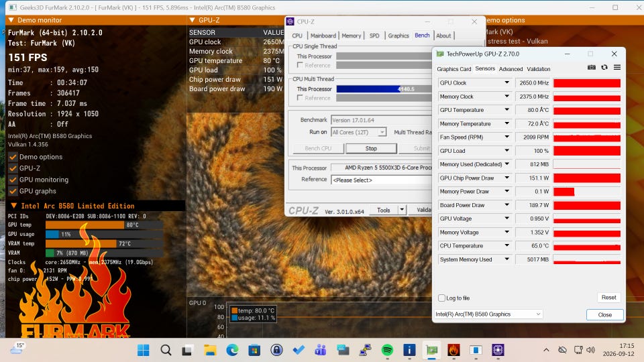
Task: Uncheck the GPU-Z checkbox in FurMark
Action: coord(13,168)
